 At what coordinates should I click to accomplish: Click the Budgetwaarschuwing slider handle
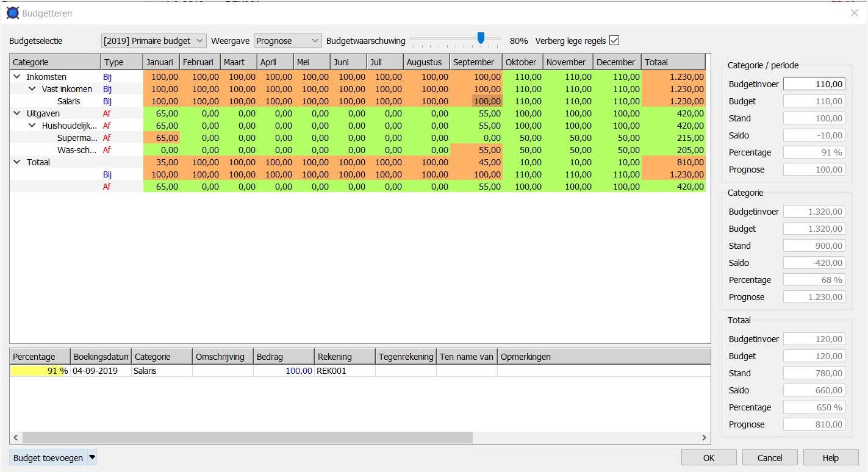[481, 38]
